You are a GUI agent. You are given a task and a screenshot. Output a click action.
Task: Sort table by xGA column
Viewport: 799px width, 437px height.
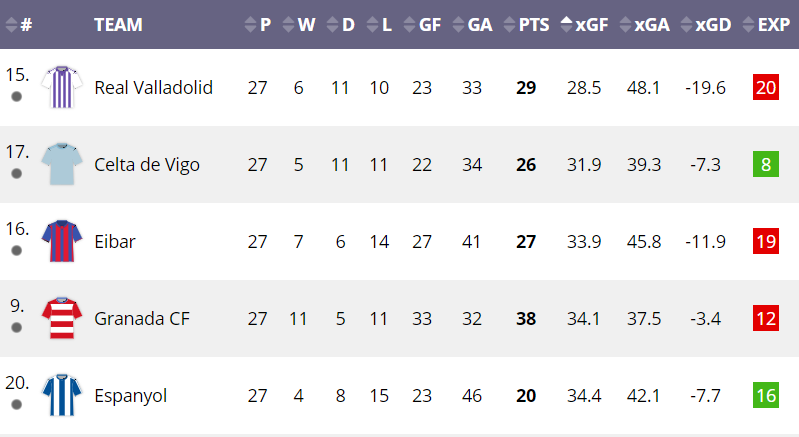[645, 24]
